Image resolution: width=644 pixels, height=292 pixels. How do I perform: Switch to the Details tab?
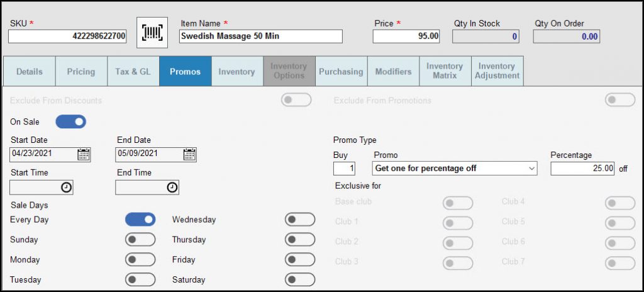tap(29, 71)
